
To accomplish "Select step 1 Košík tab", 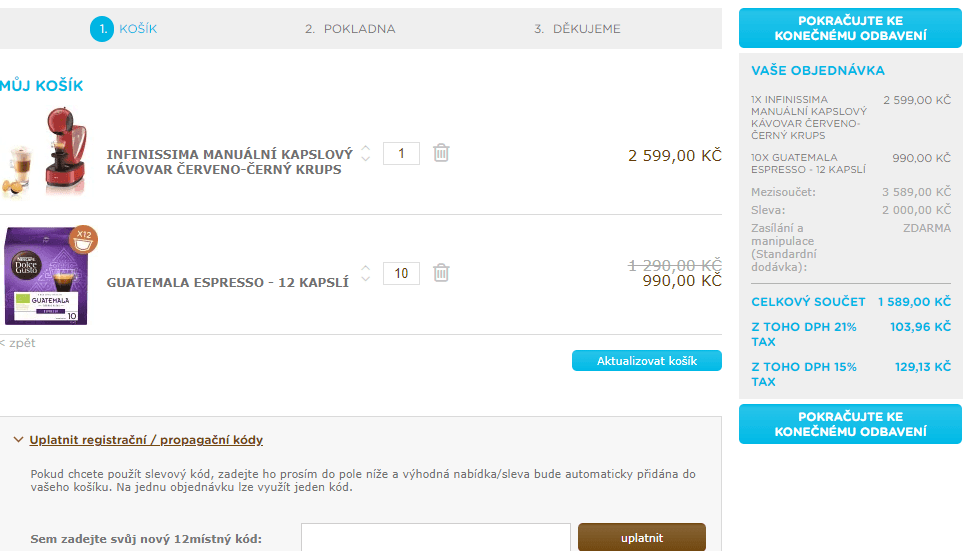I will click(124, 29).
